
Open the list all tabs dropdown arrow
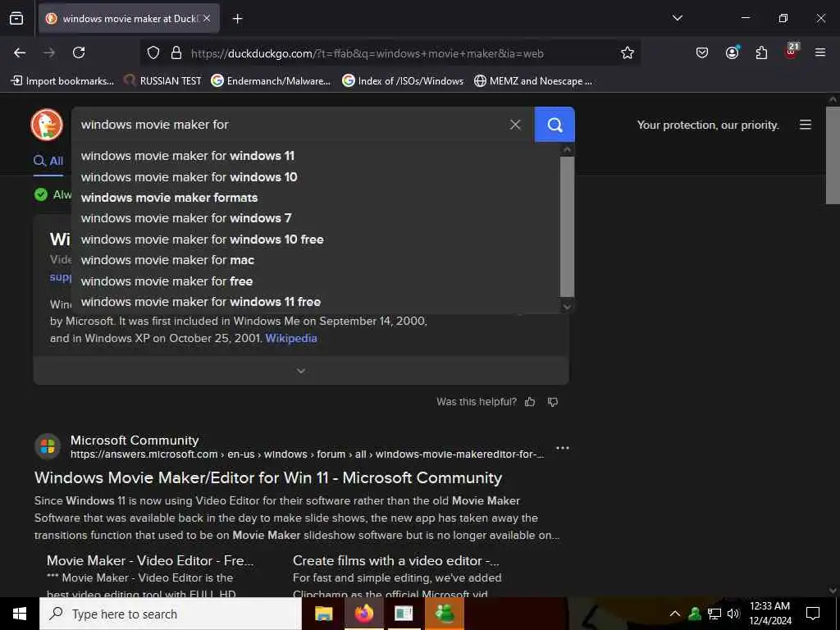(677, 18)
